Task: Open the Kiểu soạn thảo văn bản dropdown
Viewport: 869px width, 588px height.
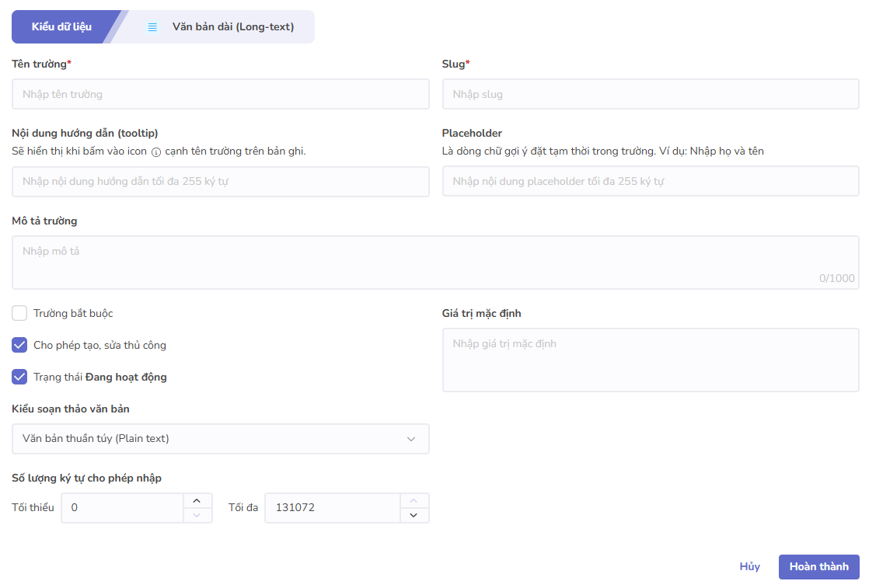Action: 220,439
